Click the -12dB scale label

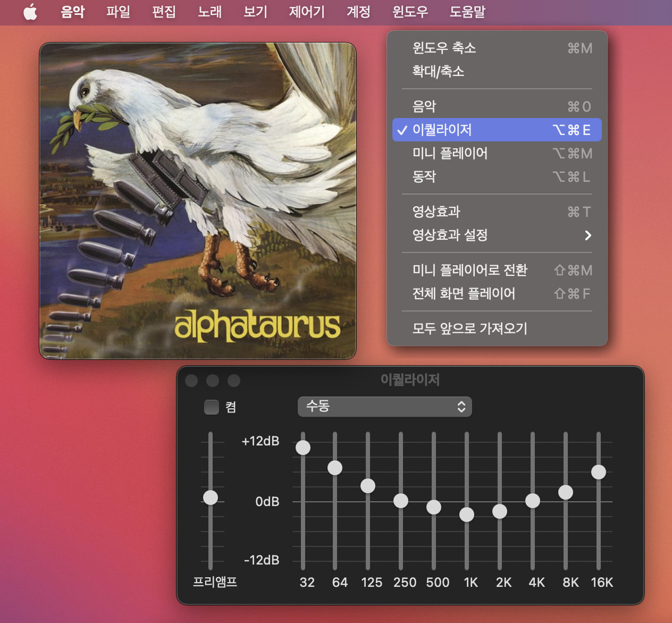point(262,560)
